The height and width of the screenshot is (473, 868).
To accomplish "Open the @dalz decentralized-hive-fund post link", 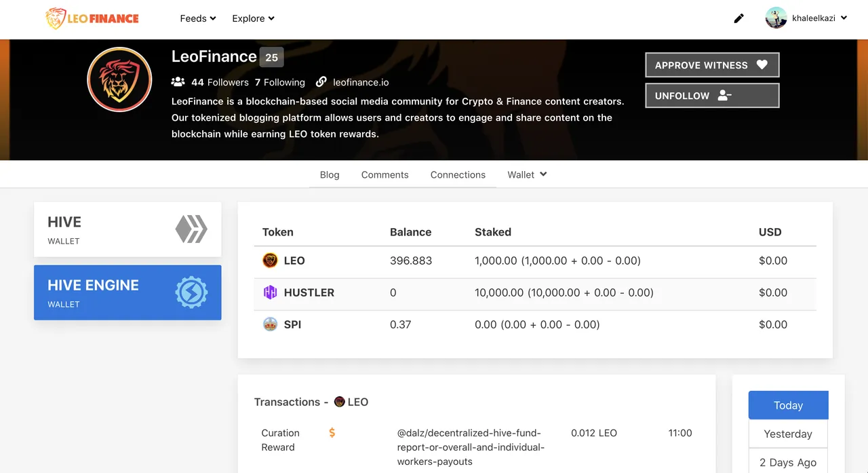I will (x=471, y=447).
